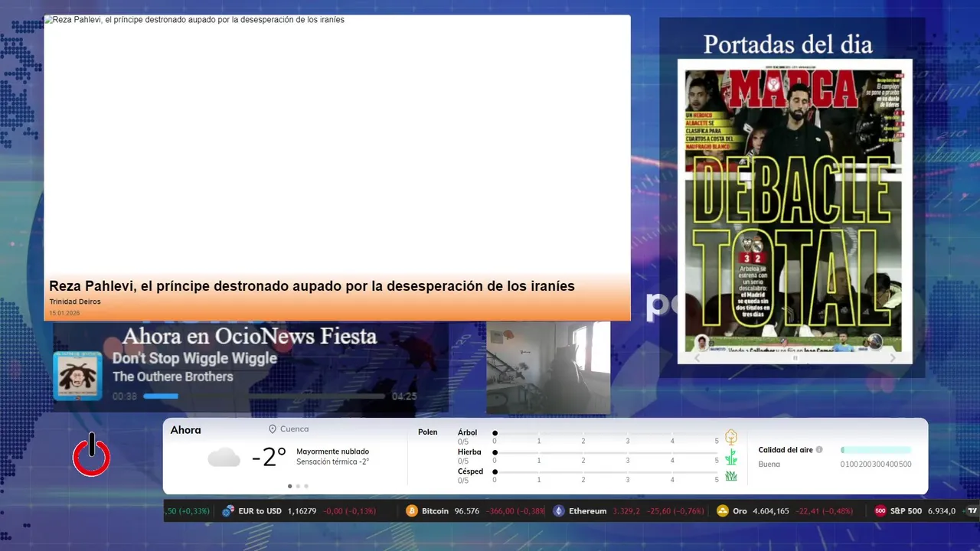This screenshot has height=551, width=980.
Task: Click the EUR to USD rate 1,16279
Action: tap(302, 511)
